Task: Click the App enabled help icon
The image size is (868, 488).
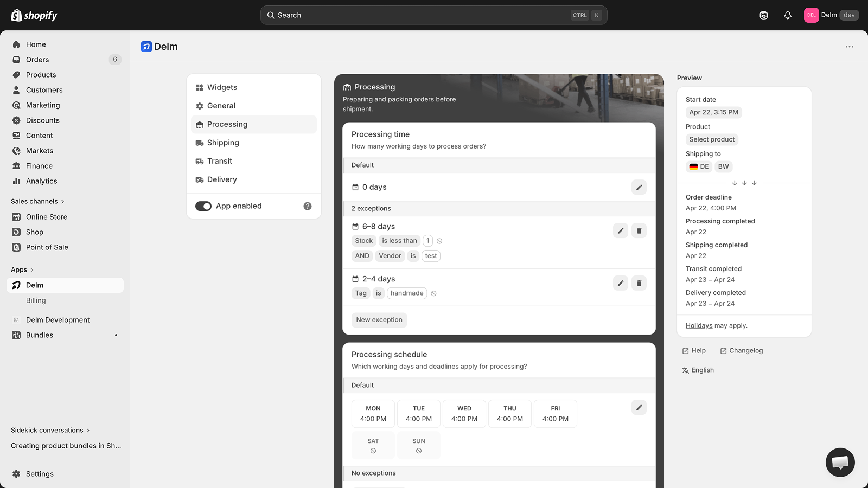Action: [308, 206]
